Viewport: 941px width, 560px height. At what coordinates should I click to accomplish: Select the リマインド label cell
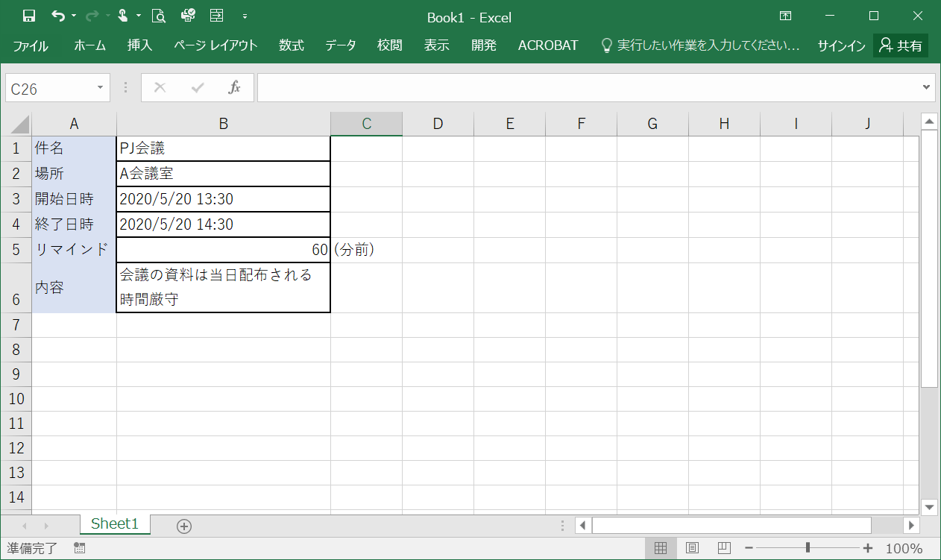(74, 250)
